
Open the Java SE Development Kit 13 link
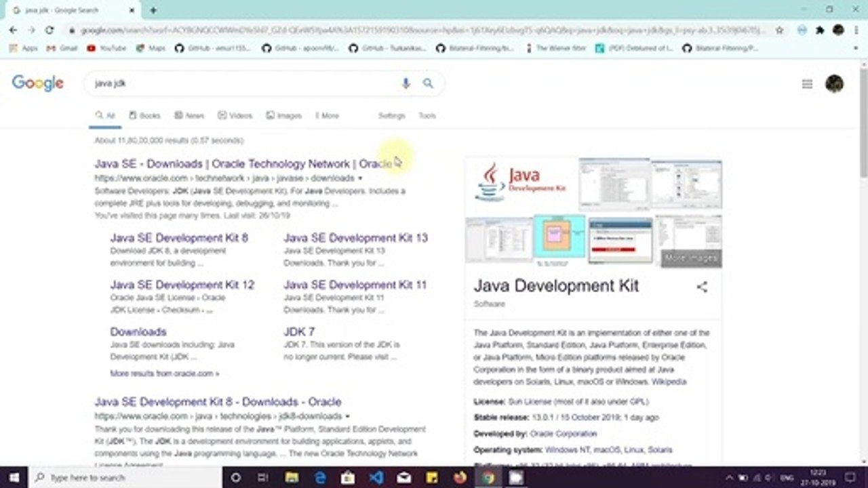[355, 238]
